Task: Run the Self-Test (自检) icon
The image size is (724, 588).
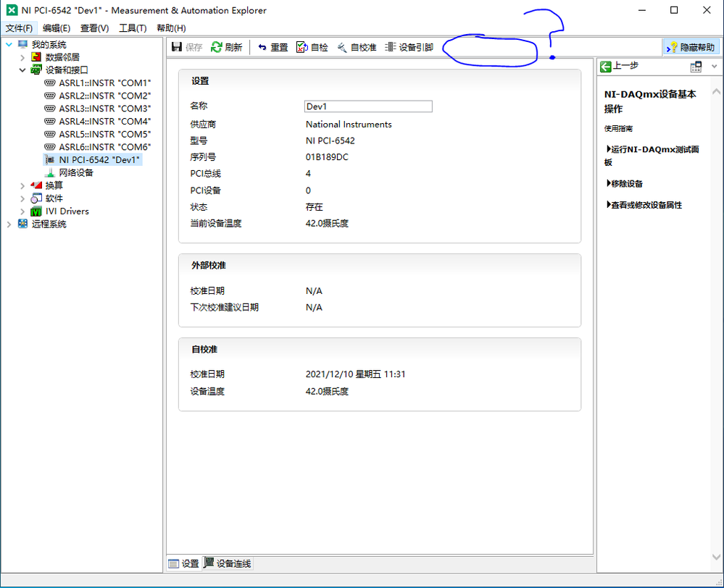Action: coord(302,47)
